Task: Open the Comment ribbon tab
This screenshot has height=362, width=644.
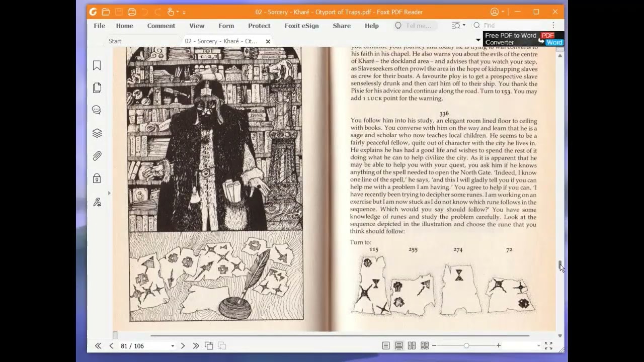Action: [161, 26]
